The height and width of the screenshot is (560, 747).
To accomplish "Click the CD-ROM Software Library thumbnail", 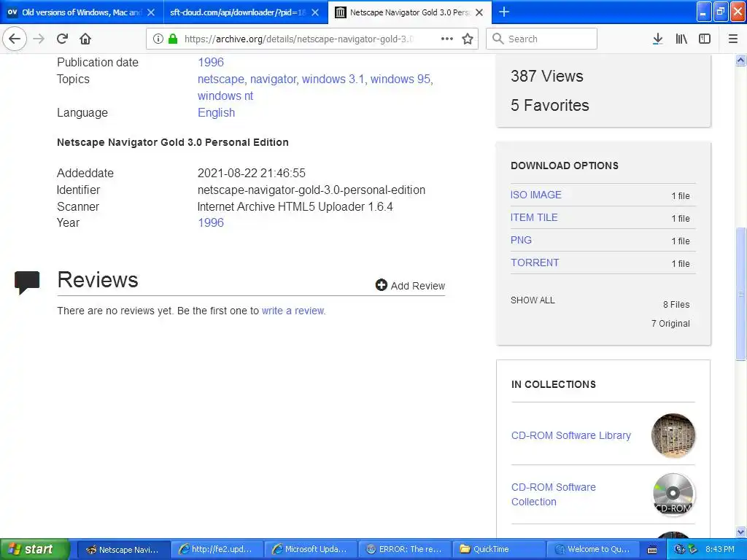I will click(673, 435).
